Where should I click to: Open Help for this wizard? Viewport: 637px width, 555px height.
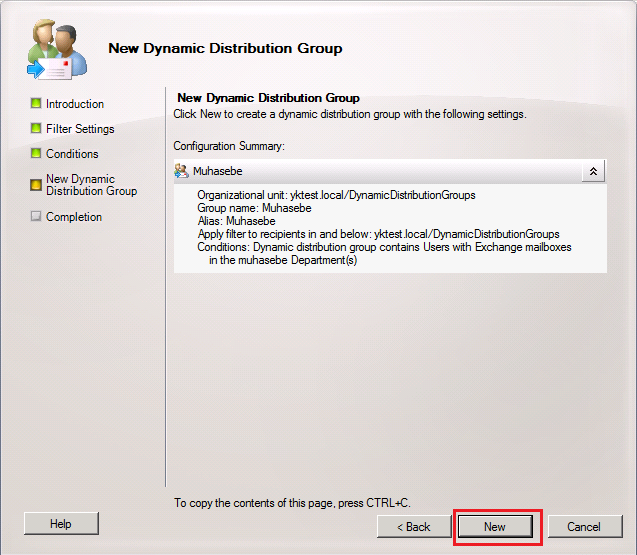click(x=61, y=524)
